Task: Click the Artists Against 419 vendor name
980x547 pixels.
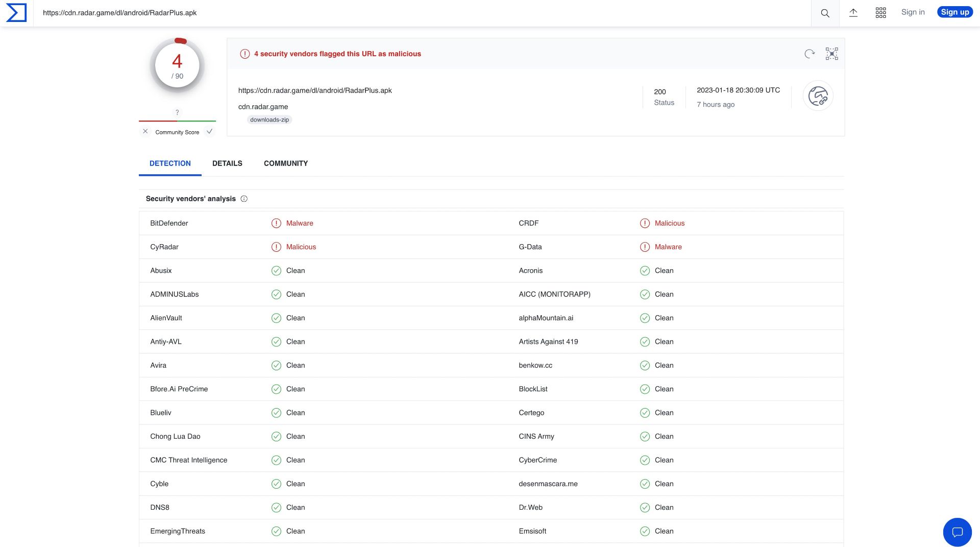Action: (x=548, y=342)
